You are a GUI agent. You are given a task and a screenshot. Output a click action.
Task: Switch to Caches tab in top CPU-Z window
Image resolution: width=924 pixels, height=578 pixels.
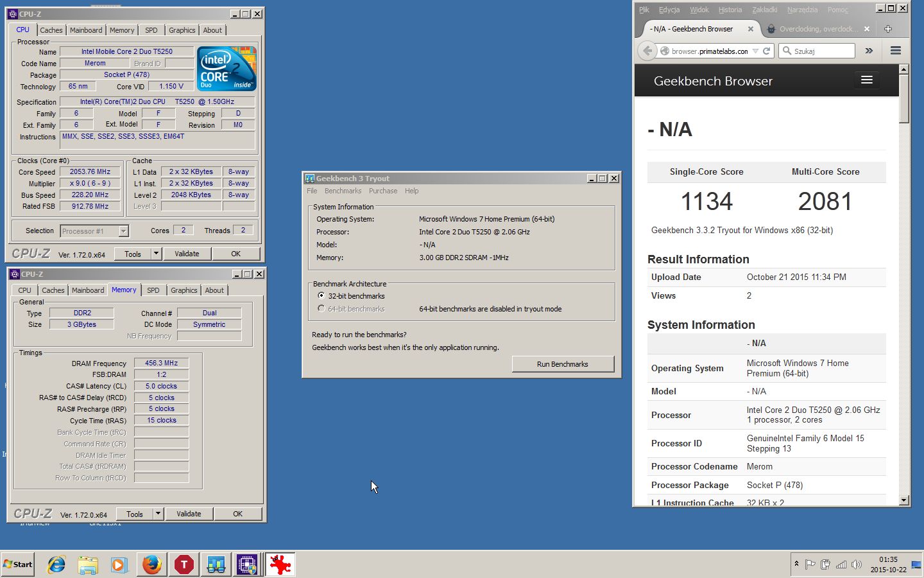tap(51, 30)
